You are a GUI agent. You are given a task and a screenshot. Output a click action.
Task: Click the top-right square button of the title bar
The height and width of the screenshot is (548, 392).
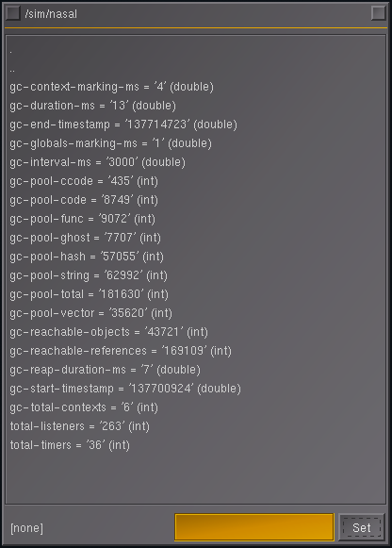pyautogui.click(x=378, y=13)
